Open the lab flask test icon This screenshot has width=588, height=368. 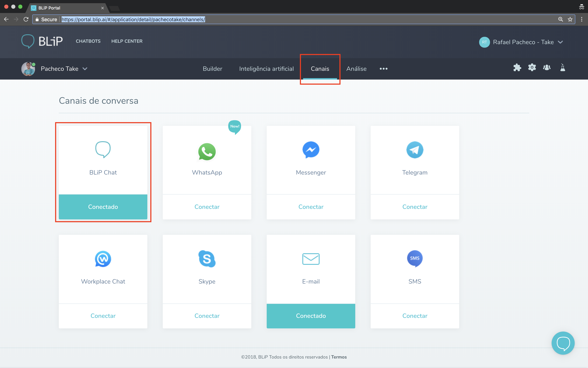click(x=563, y=67)
